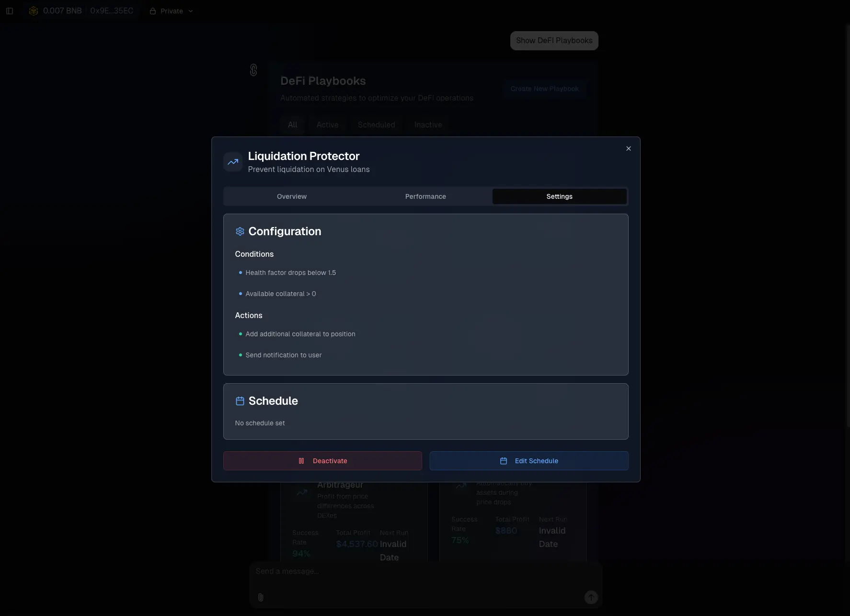This screenshot has width=850, height=616.
Task: Click the trend icon on the price drops card
Action: coord(461,486)
